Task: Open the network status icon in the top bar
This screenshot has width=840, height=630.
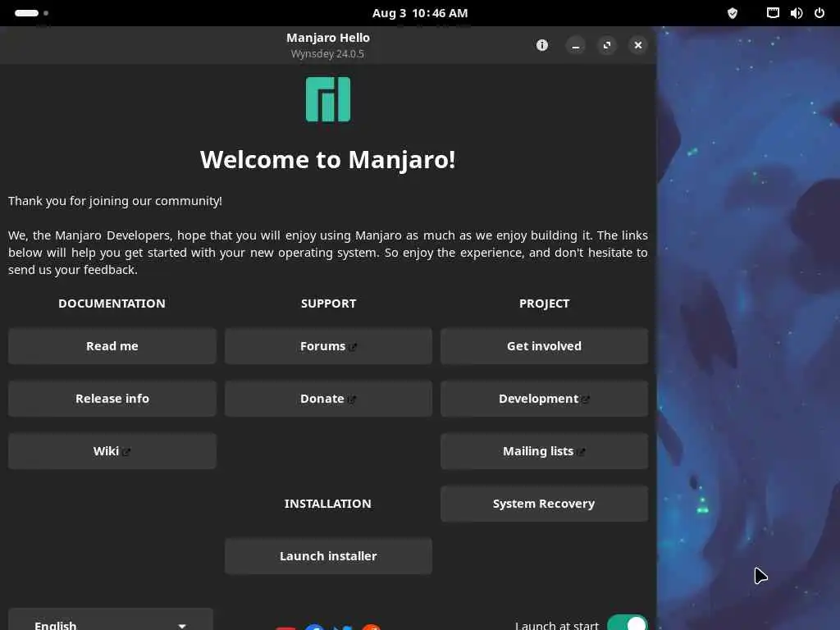Action: [x=773, y=13]
